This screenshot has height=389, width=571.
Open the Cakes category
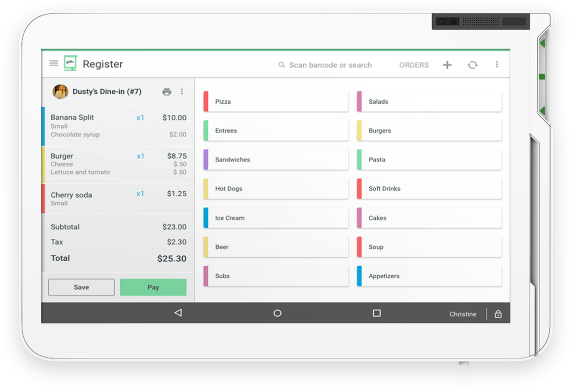pyautogui.click(x=429, y=218)
